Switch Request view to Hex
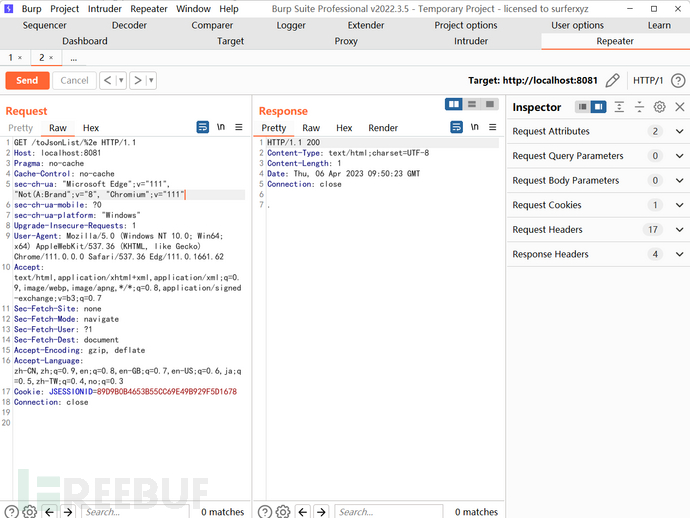Image resolution: width=690 pixels, height=518 pixels. (91, 128)
